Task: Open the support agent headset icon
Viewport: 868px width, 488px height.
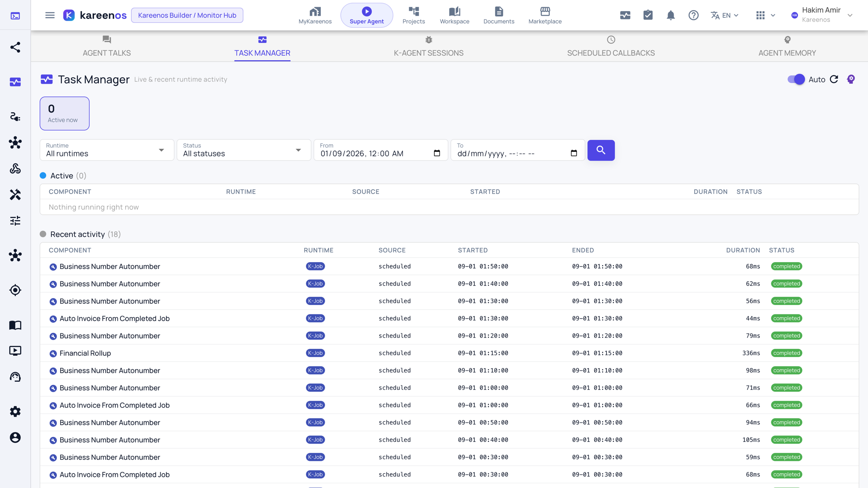Action: [x=15, y=377]
